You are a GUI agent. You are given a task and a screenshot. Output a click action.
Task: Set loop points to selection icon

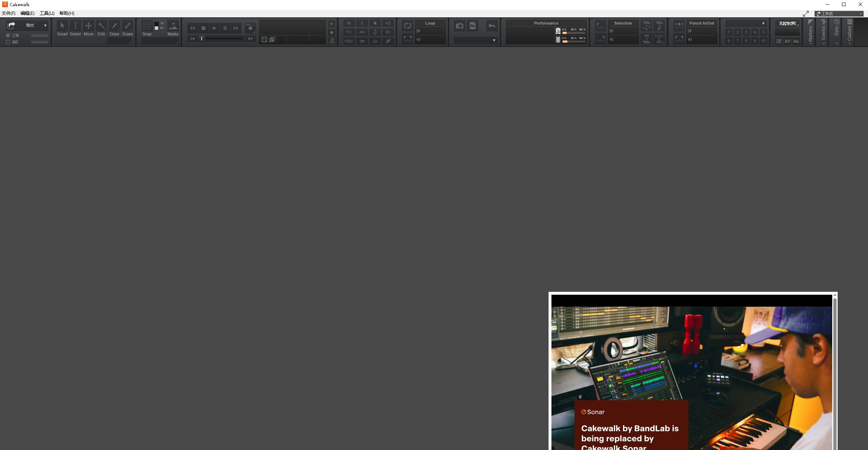click(408, 38)
